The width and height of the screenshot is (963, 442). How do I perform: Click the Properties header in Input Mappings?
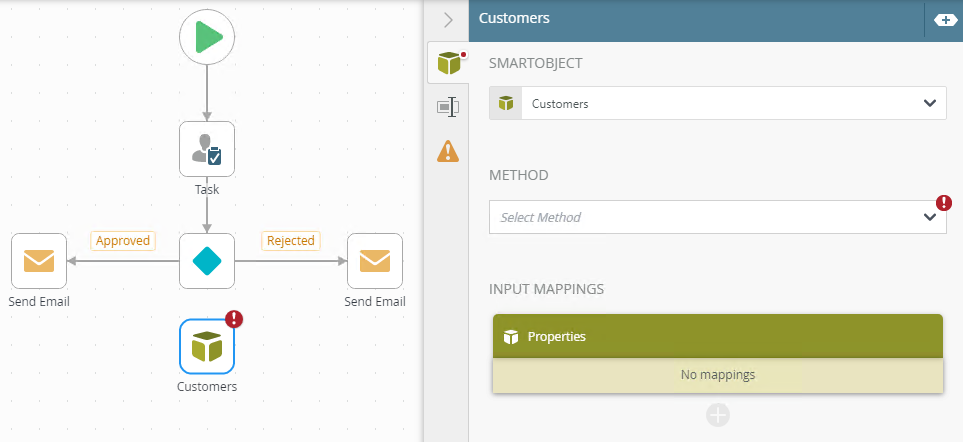(718, 337)
